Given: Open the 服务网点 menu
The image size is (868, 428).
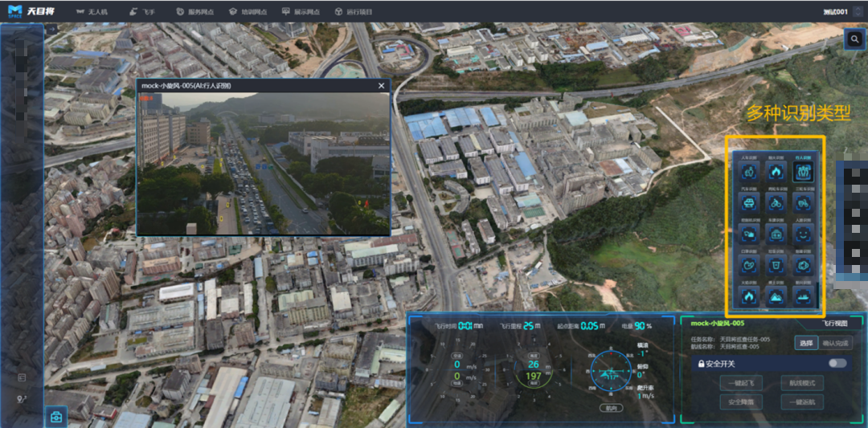Looking at the screenshot, I should click(194, 12).
